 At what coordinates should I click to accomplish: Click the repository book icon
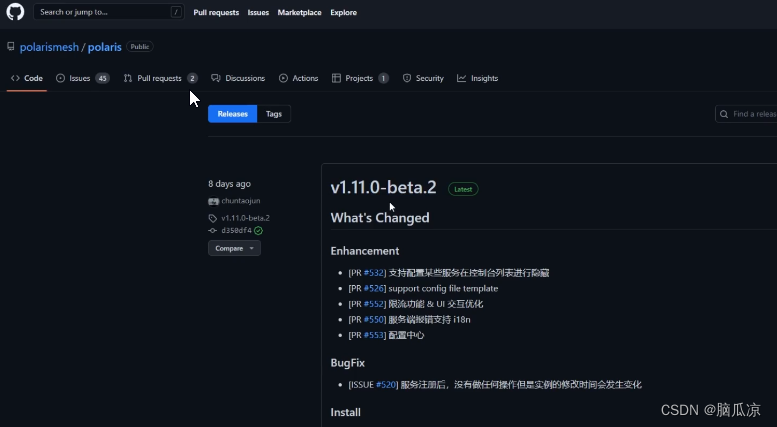tap(11, 47)
